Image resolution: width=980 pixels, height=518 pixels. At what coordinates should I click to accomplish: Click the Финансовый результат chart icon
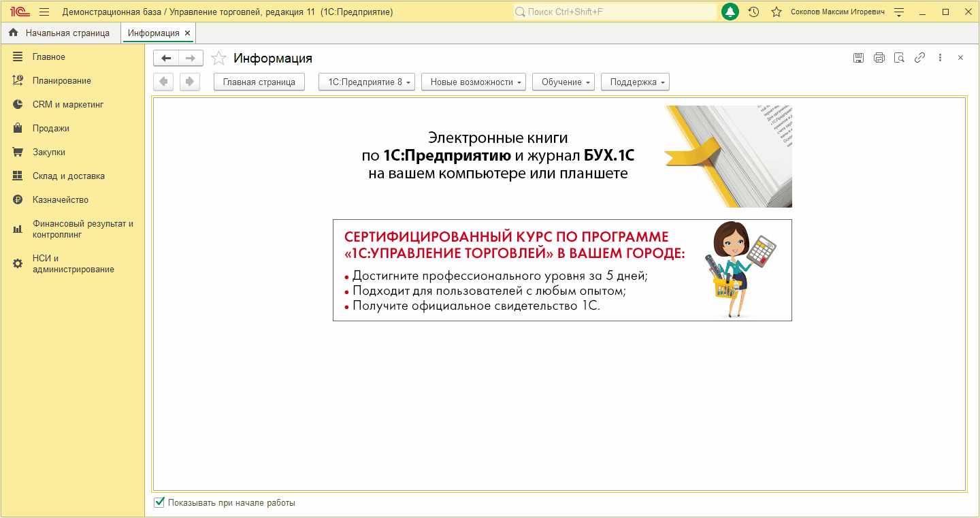click(18, 229)
